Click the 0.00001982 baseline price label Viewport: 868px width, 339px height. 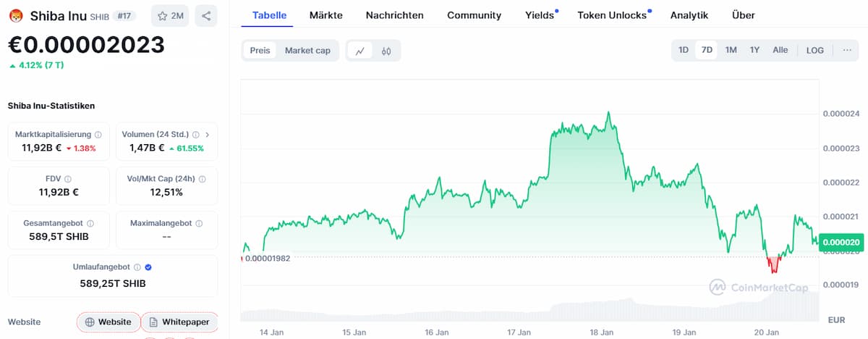[x=268, y=258]
